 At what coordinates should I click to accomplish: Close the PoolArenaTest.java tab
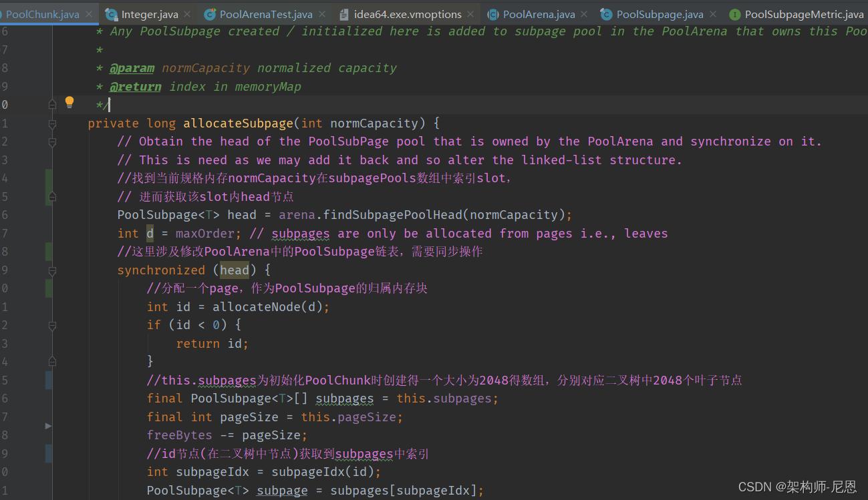coord(321,14)
